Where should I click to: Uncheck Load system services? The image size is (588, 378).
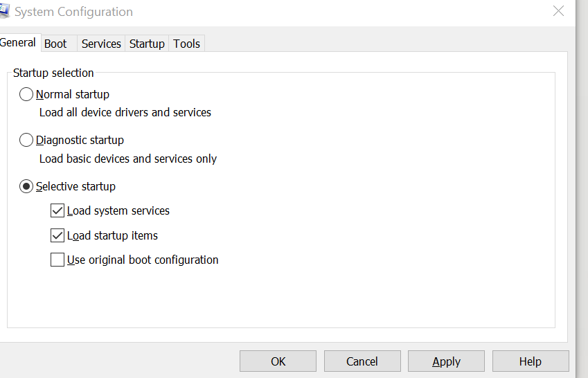coord(57,210)
